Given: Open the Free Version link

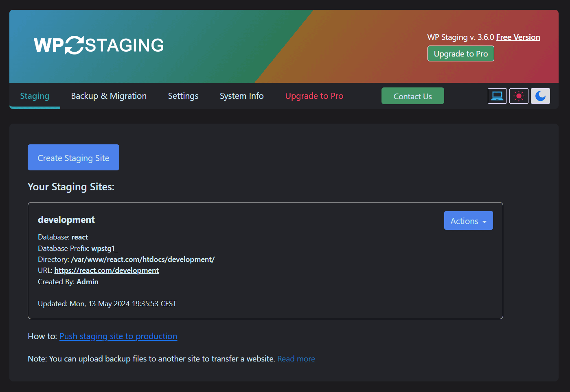Looking at the screenshot, I should (518, 37).
